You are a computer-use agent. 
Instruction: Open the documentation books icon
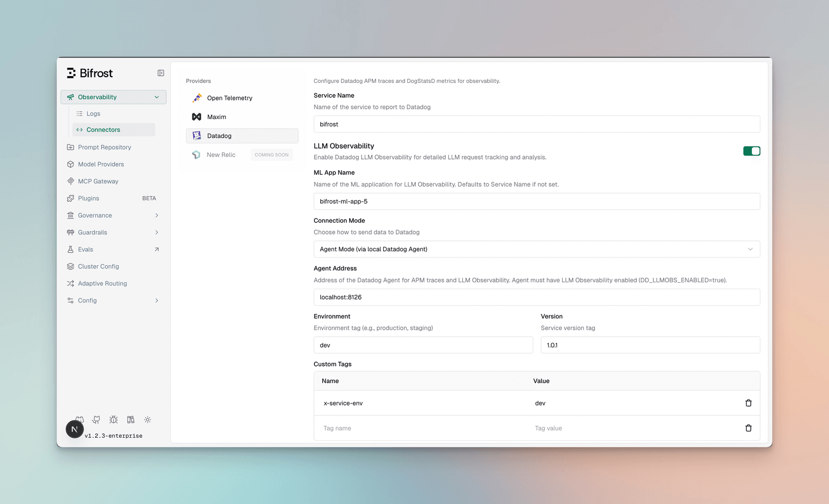[x=131, y=420]
